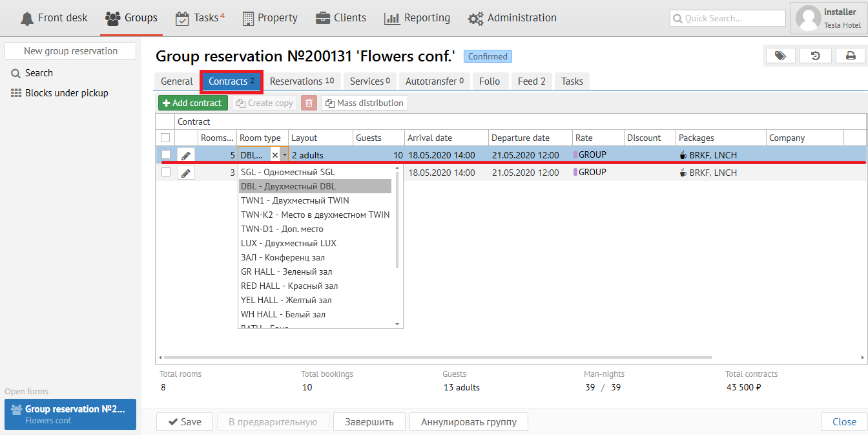Image resolution: width=868 pixels, height=435 pixels.
Task: Click the red trash delete icon
Action: click(309, 103)
